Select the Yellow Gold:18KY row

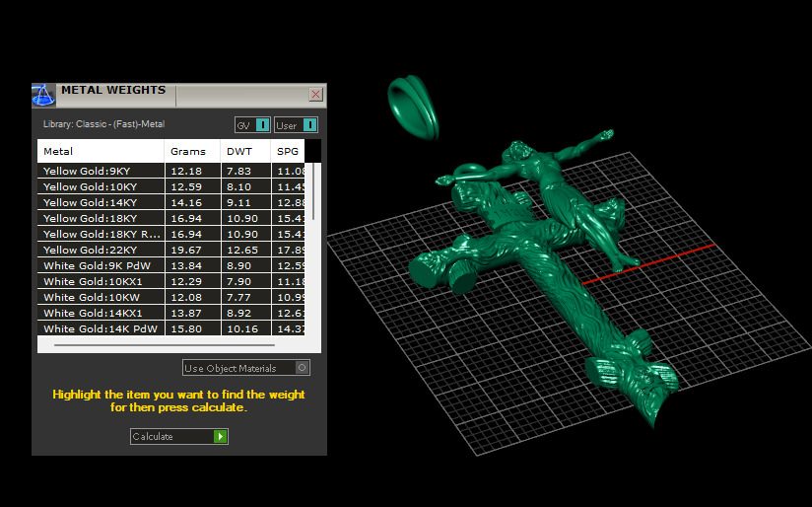[170, 218]
